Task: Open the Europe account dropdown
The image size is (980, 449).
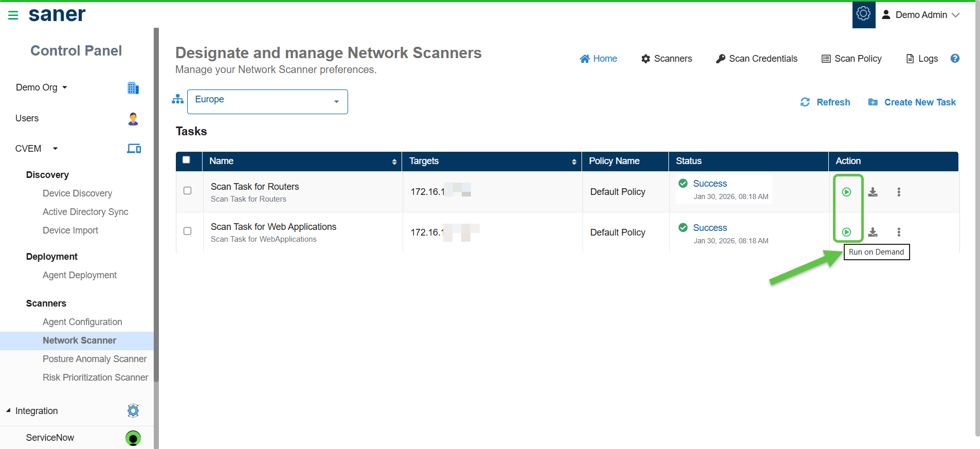Action: coord(267,102)
